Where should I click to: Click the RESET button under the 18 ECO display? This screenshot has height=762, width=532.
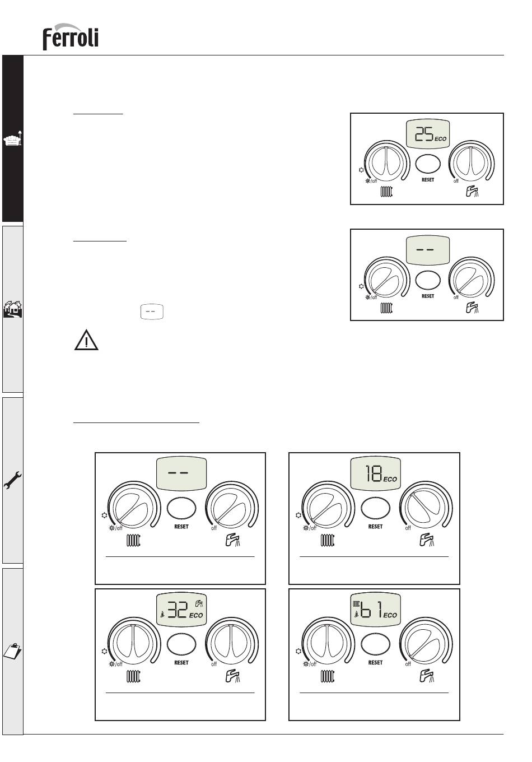pos(376,508)
